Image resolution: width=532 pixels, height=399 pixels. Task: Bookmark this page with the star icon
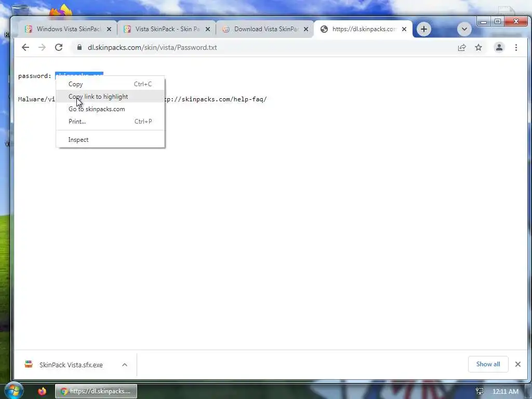point(478,47)
